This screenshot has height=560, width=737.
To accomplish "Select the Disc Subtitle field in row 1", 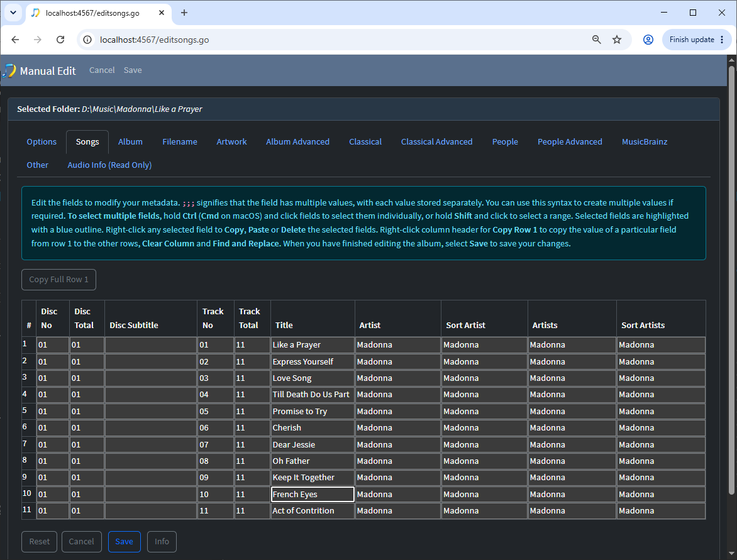I will [x=151, y=345].
